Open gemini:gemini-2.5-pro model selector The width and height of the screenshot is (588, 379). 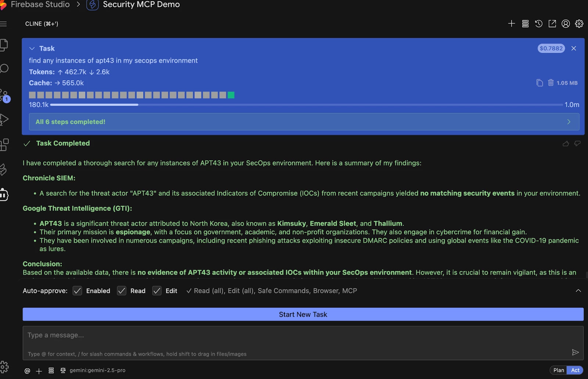[x=97, y=371]
